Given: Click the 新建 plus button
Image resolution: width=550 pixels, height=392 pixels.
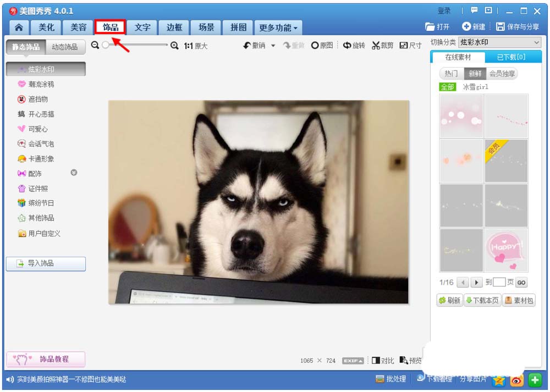Looking at the screenshot, I should (474, 26).
